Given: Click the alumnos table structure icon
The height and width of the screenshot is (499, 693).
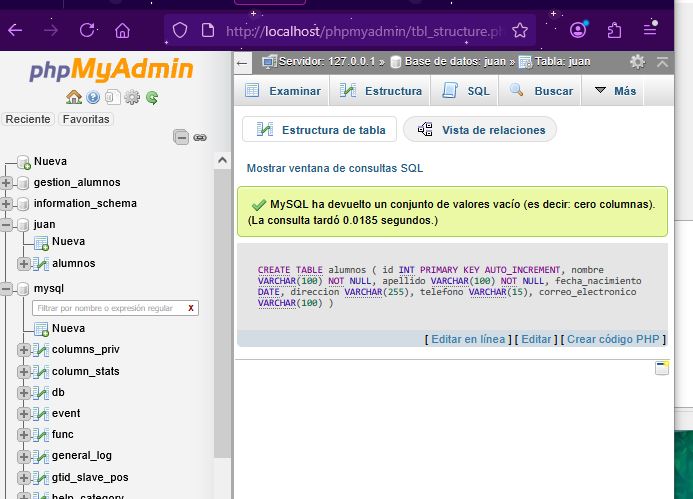Looking at the screenshot, I should [x=41, y=264].
